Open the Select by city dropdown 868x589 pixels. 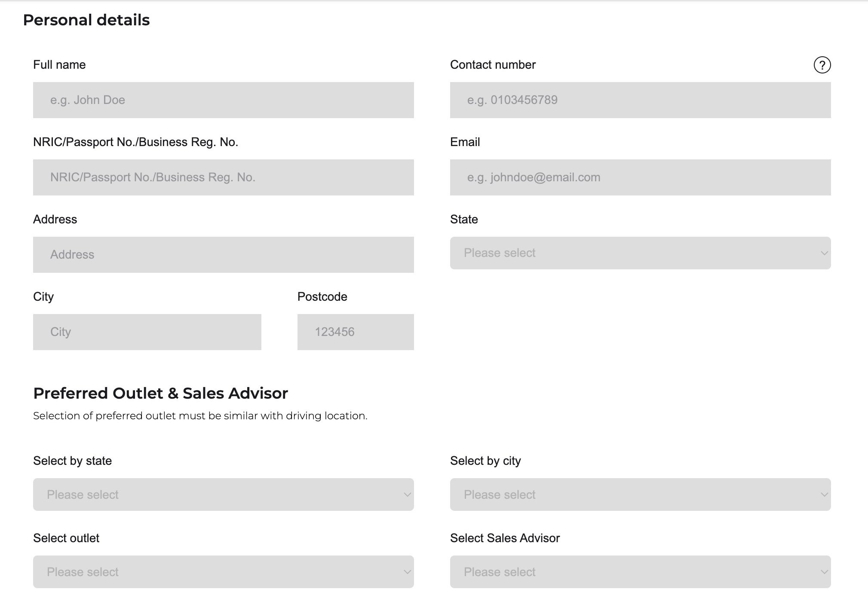[641, 494]
